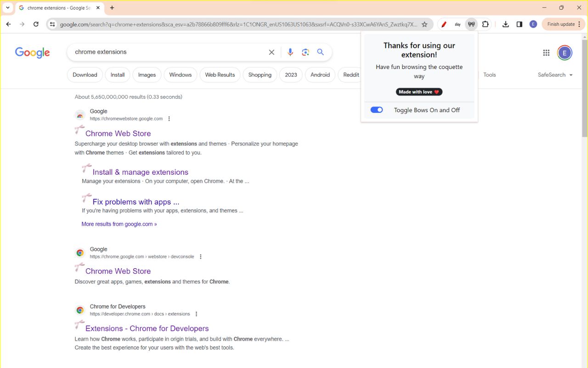Select the Install filter chip
The image size is (588, 368).
118,75
